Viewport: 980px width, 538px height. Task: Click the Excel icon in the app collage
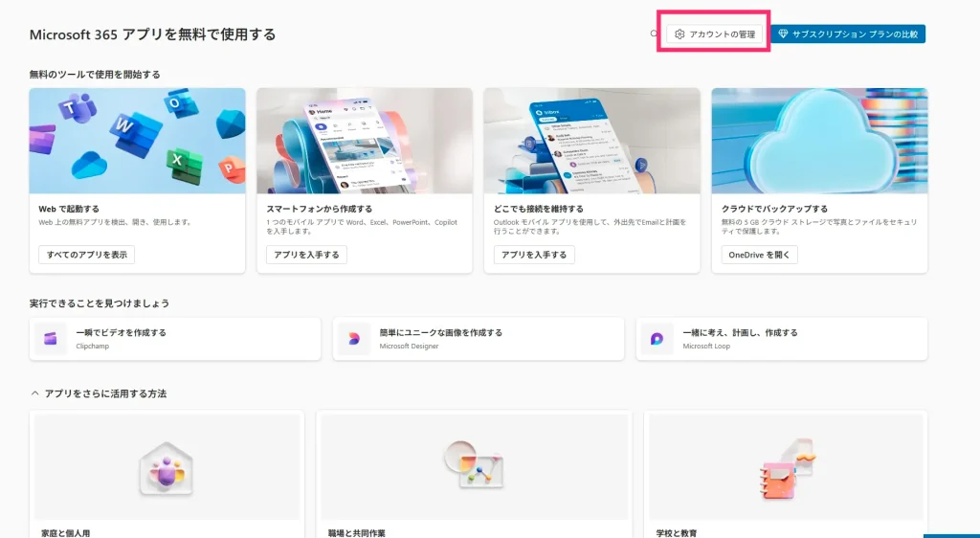click(x=185, y=165)
